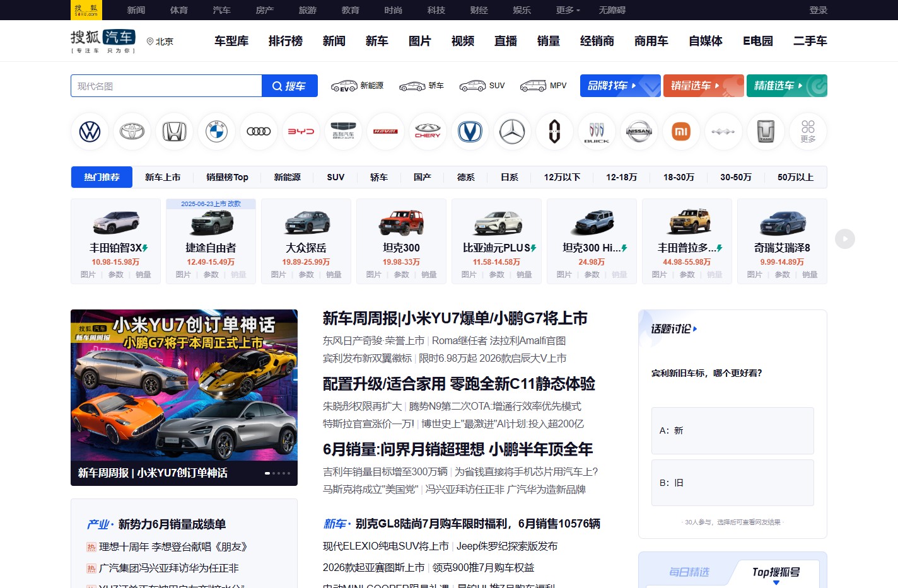Open the BMW brand logo
Viewport: 898px width, 588px height.
pos(217,132)
